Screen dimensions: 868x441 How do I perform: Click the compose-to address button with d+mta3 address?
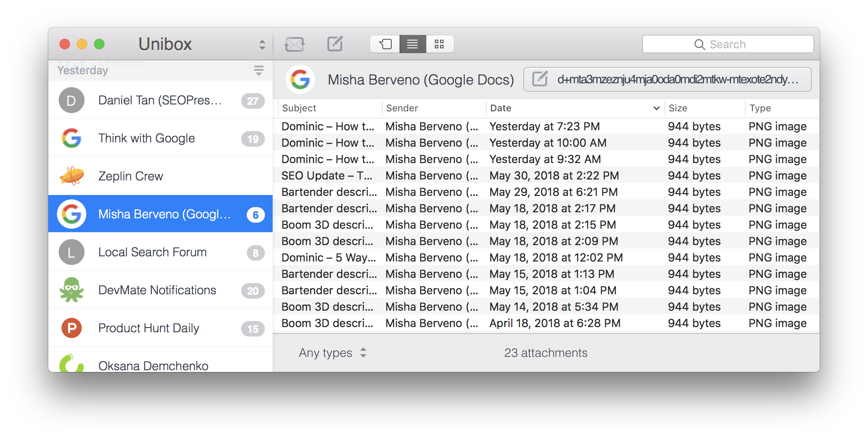coord(667,79)
